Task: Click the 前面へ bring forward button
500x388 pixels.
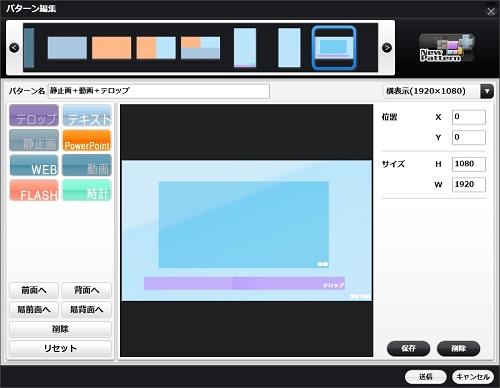Action: tap(34, 290)
